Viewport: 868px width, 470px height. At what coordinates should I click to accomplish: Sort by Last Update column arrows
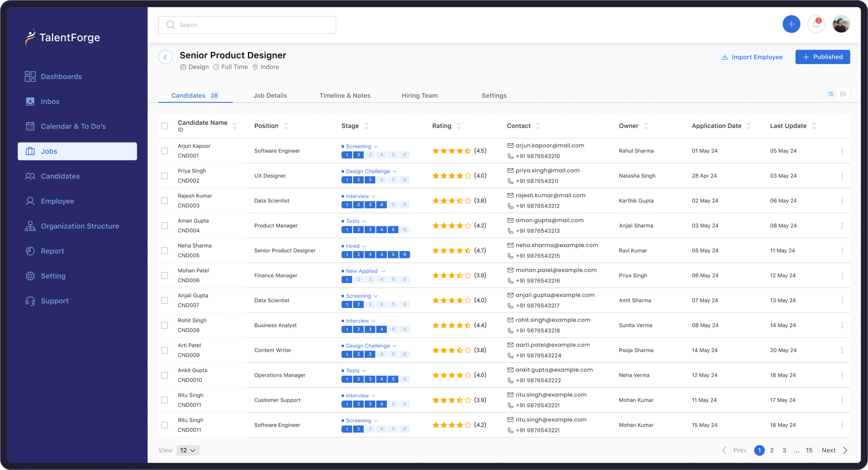click(814, 126)
